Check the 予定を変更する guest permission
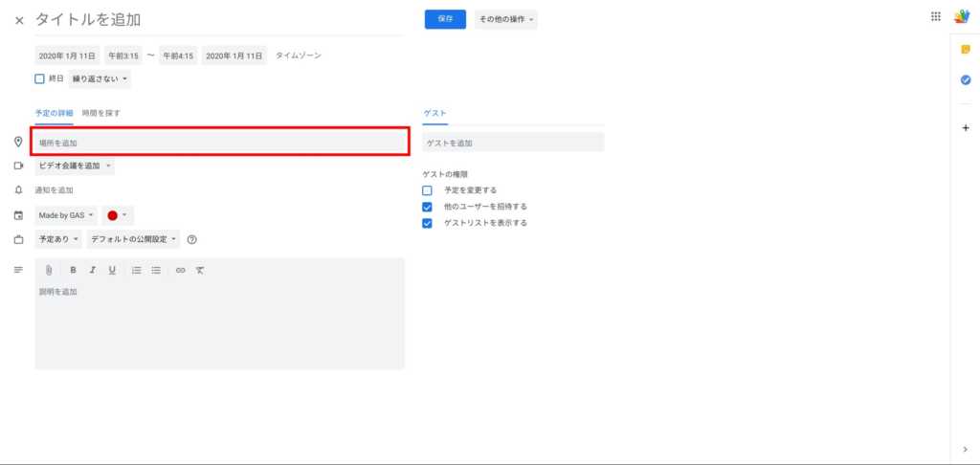 coord(427,190)
